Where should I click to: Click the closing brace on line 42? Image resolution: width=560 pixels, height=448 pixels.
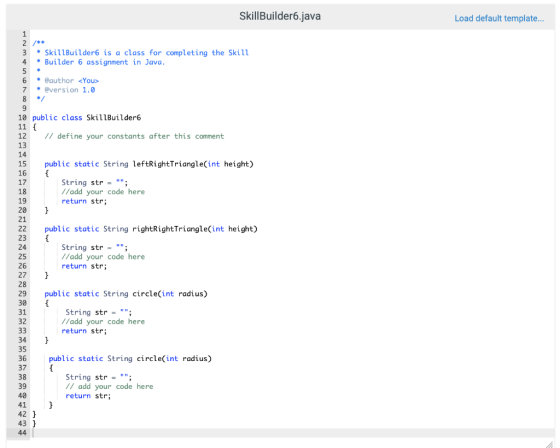[34, 414]
